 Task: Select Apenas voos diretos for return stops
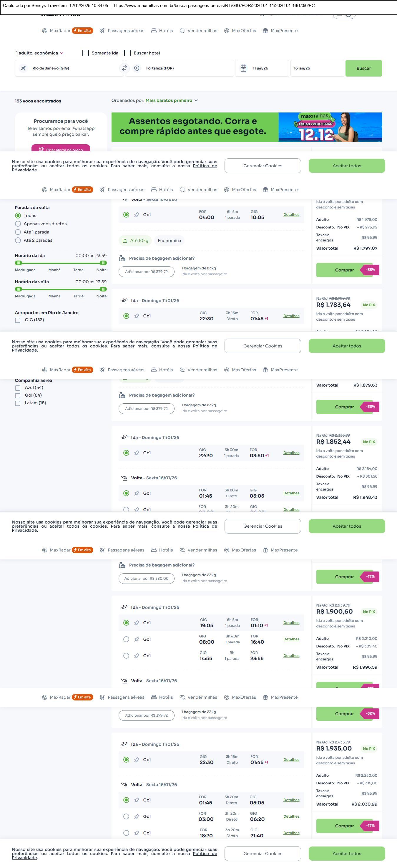tap(18, 224)
